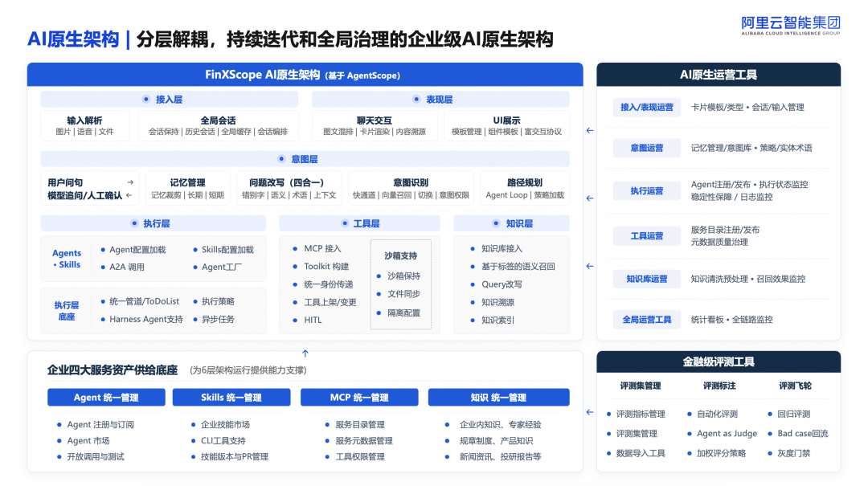This screenshot has width=868, height=486.
Task: Select the 知识库接入 bullet
Action: coord(496,248)
